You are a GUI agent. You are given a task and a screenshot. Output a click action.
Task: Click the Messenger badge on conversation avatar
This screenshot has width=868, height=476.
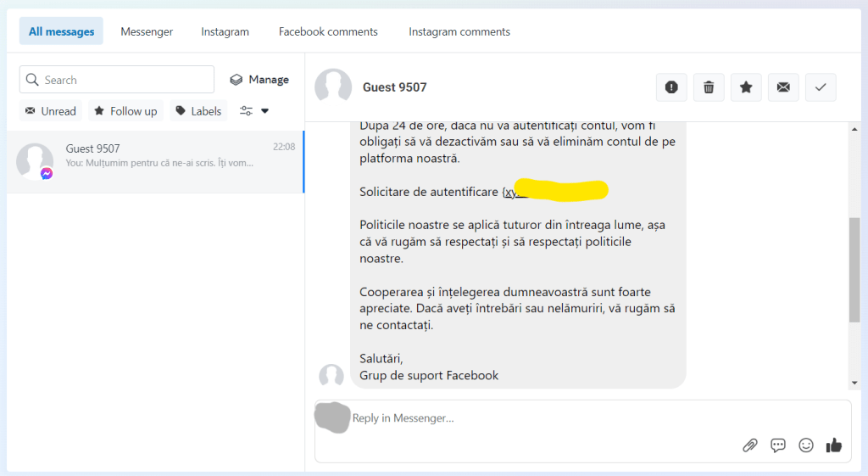click(x=47, y=173)
